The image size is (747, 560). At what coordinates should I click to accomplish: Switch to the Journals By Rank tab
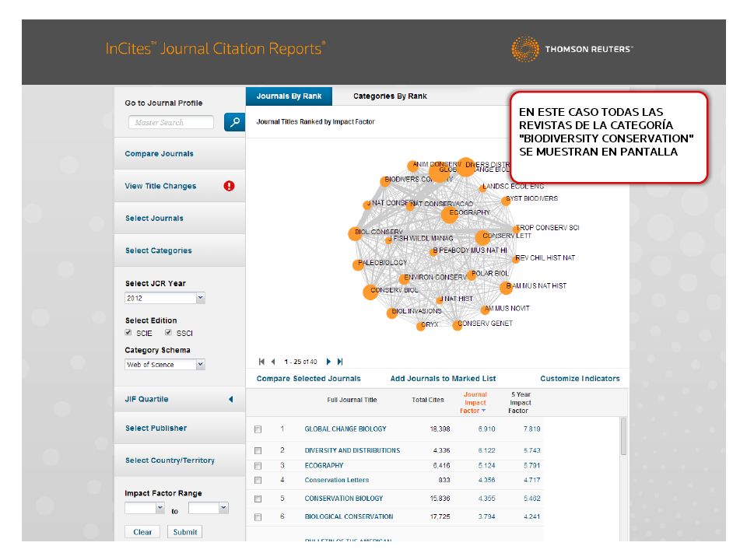tap(289, 96)
